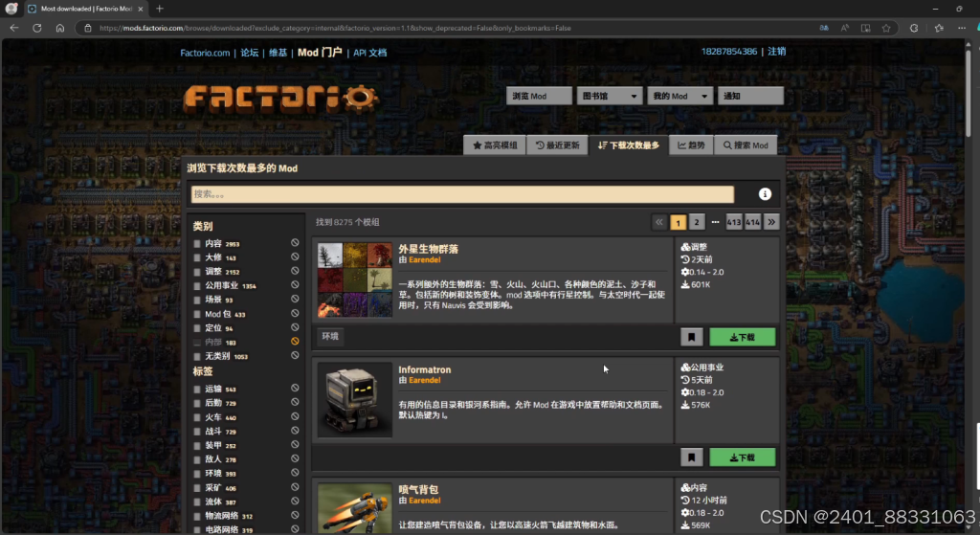
Task: Download the Informatron mod
Action: [x=743, y=457]
